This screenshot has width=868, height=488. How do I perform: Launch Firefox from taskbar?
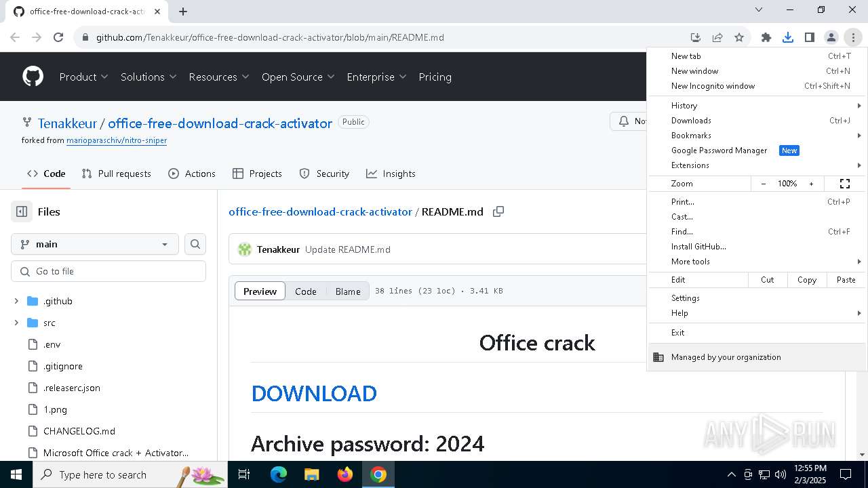click(345, 474)
